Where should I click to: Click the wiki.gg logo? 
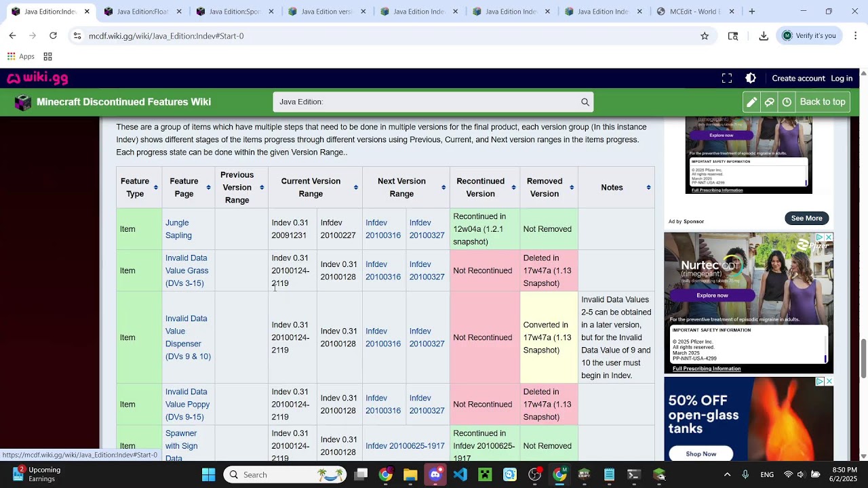click(x=37, y=79)
